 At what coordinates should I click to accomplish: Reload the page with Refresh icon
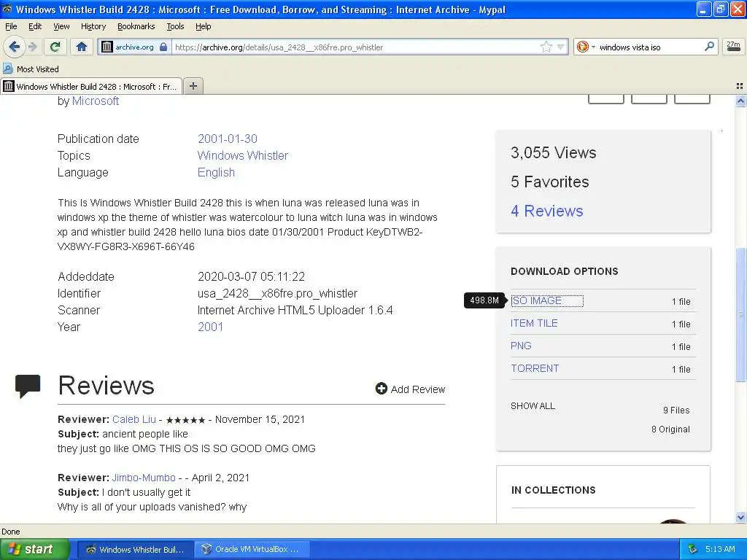tap(55, 47)
